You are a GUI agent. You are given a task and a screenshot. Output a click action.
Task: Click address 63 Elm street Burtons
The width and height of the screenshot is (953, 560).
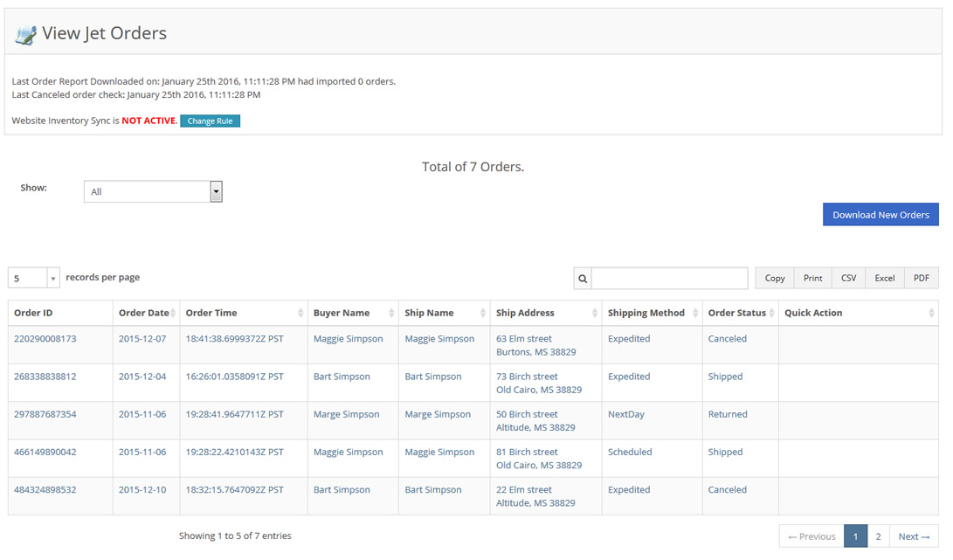click(536, 345)
